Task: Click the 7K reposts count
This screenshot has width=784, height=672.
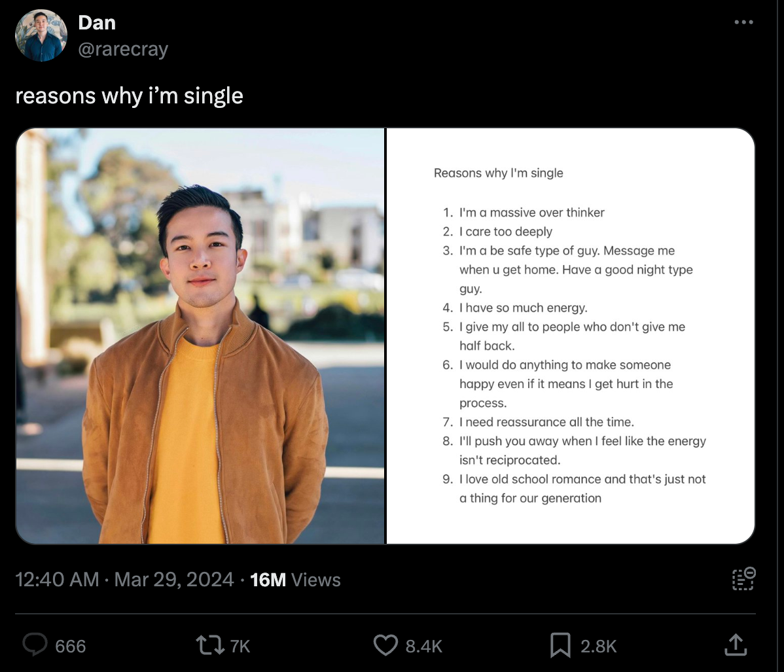Action: click(x=240, y=646)
